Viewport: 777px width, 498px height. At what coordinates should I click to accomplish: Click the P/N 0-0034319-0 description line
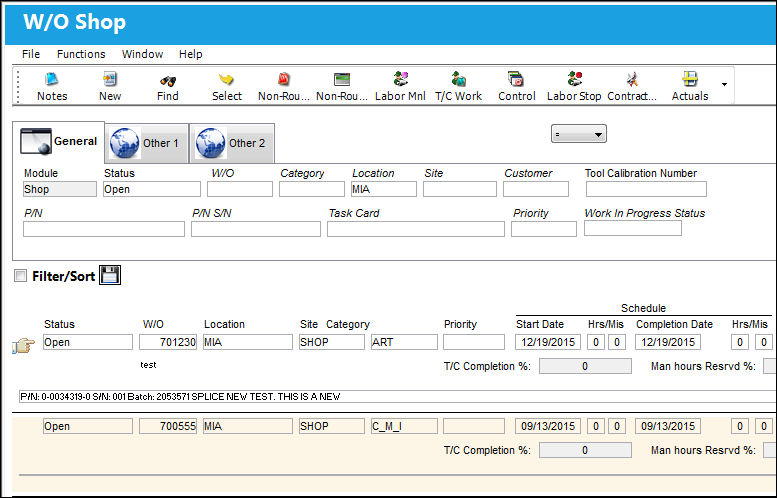[x=397, y=396]
